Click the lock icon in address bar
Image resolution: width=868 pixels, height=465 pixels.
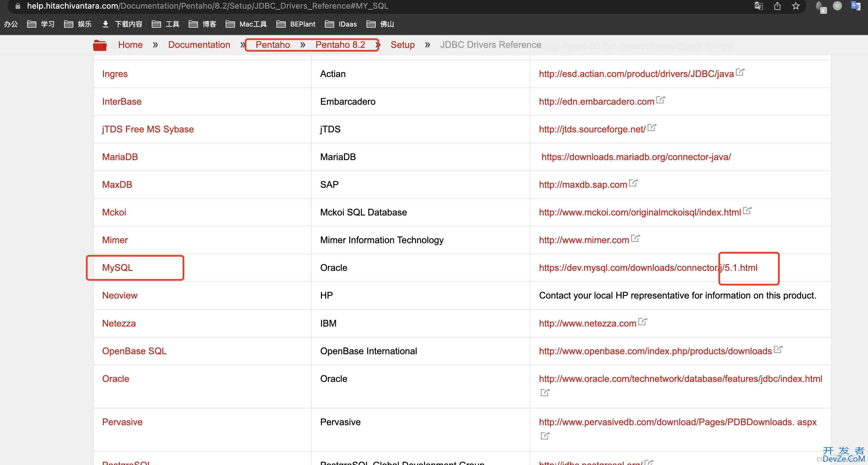point(18,6)
